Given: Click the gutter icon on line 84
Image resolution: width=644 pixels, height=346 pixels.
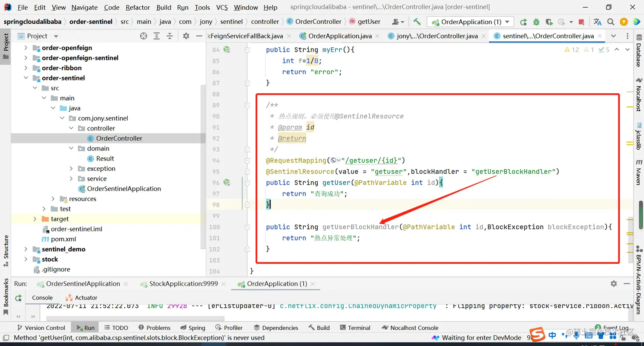Looking at the screenshot, I should pos(227,49).
